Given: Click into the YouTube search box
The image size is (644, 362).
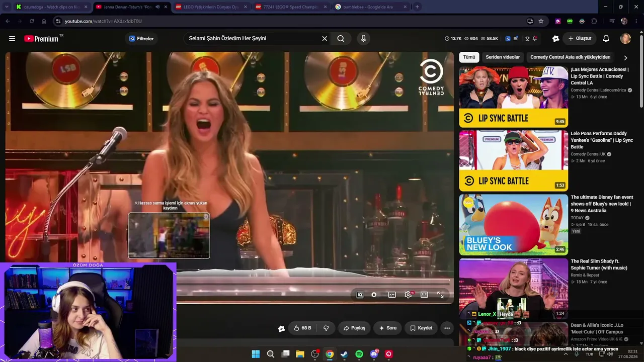Looking at the screenshot, I should pos(254,39).
